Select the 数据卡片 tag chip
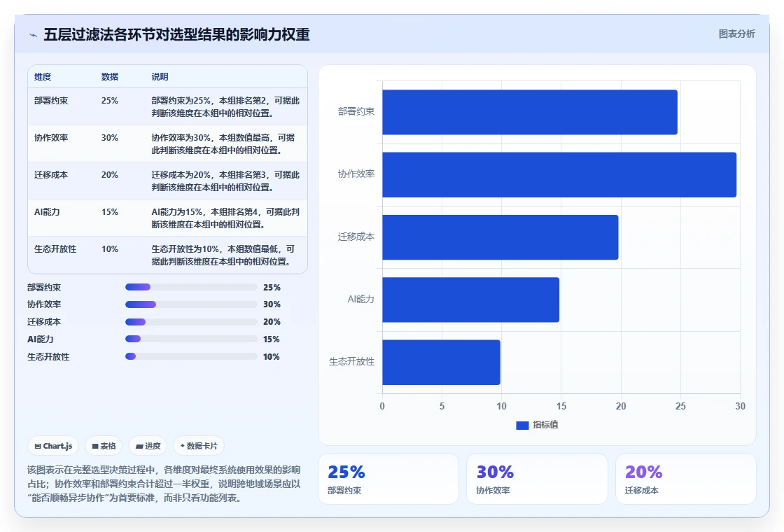Screen dimensions: 784x532 click(x=199, y=446)
